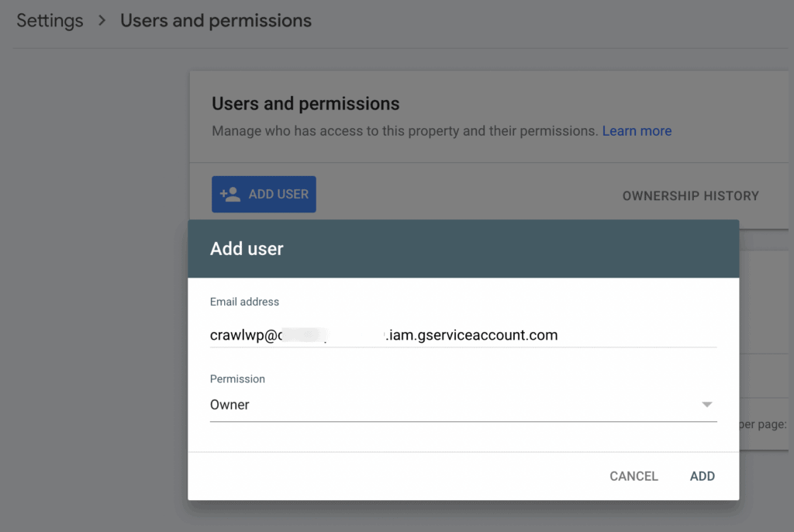Click the gserviceaccount.com portion of the email
The width and height of the screenshot is (794, 532).
pos(488,335)
